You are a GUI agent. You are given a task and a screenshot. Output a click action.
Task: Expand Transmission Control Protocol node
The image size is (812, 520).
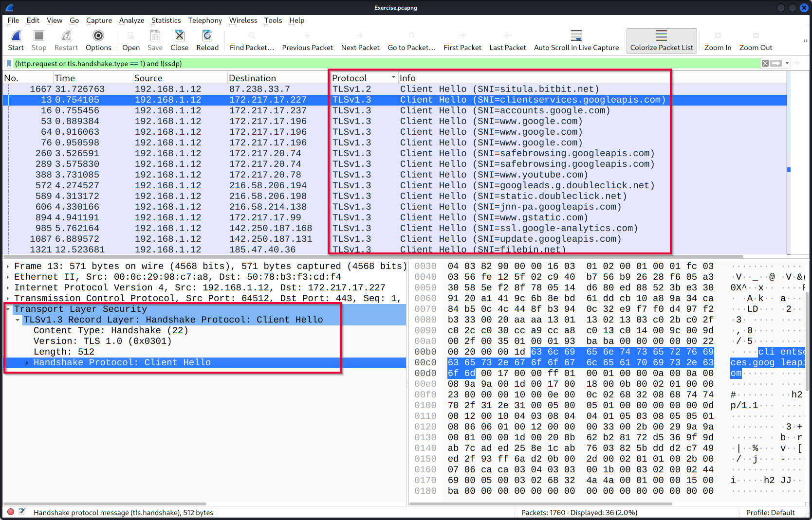8,298
